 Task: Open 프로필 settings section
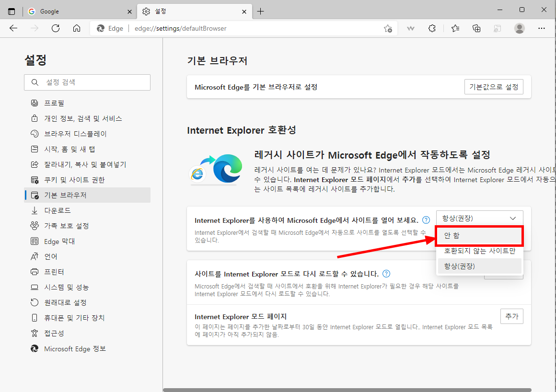coord(87,103)
